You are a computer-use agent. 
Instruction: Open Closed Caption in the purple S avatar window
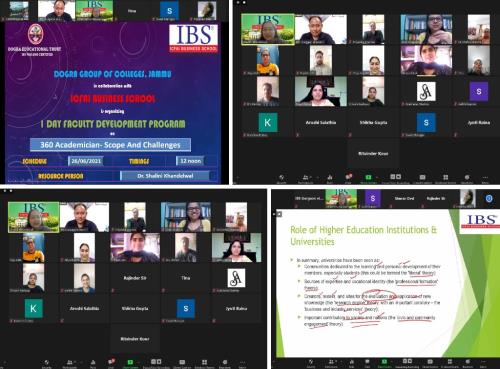pyautogui.click(x=422, y=179)
